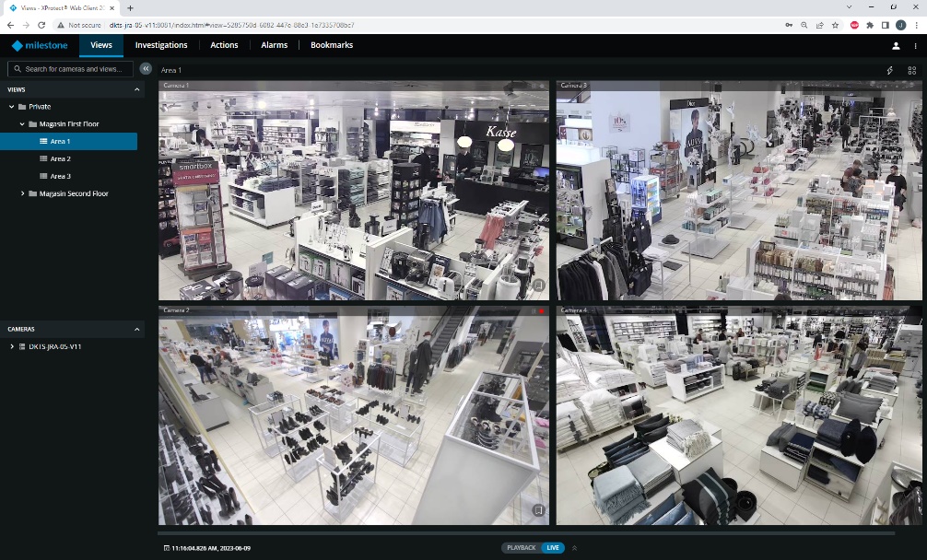The width and height of the screenshot is (927, 560).
Task: Click the bookmark icon on the Camera 1 feed
Action: [539, 286]
